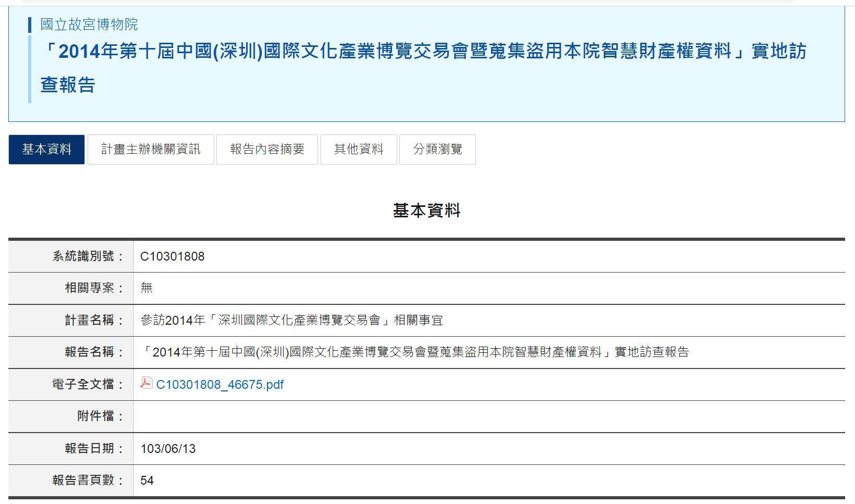This screenshot has width=855, height=504.
Task: Click the 附件檔 row label
Action: tap(101, 416)
